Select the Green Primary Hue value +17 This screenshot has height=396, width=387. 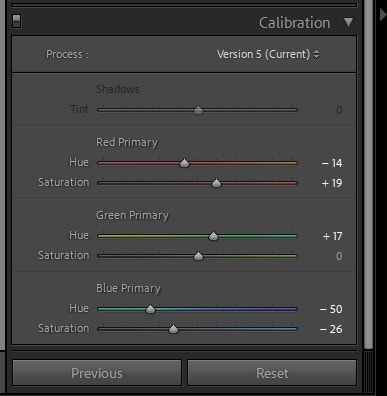[x=332, y=236]
